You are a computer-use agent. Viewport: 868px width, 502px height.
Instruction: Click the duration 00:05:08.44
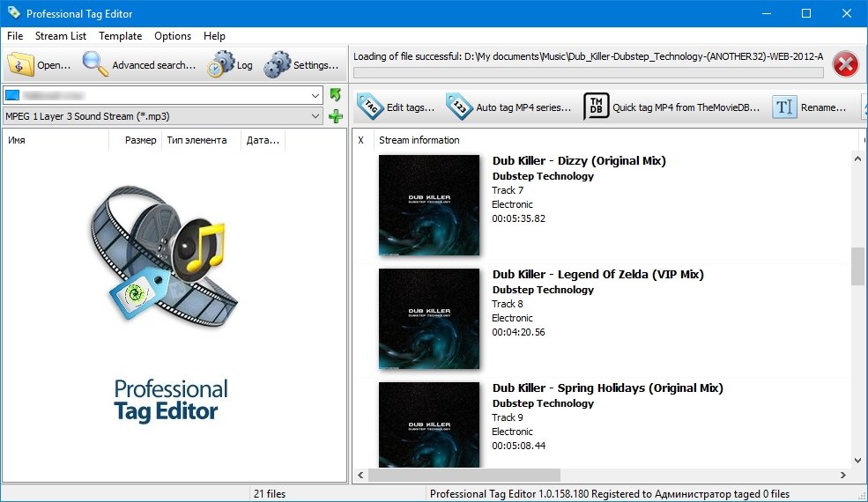point(519,446)
